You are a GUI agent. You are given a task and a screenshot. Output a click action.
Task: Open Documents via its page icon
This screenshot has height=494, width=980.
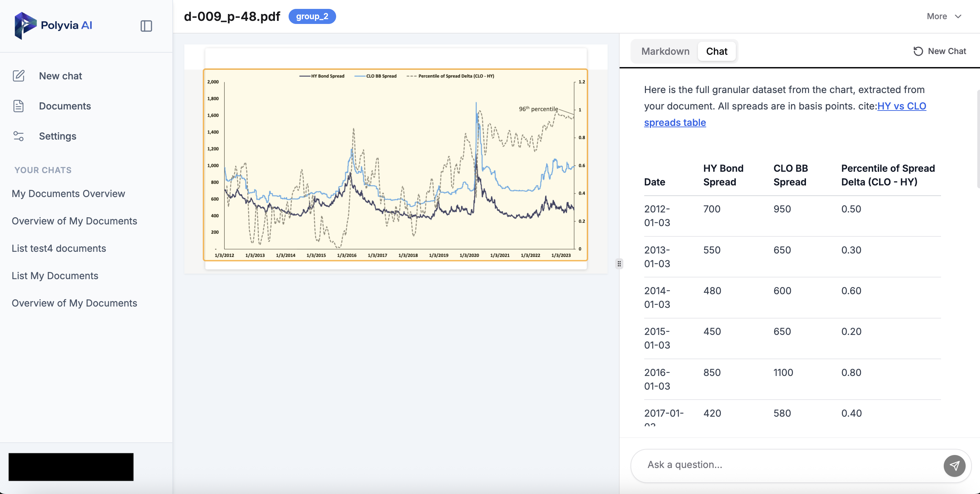[19, 106]
